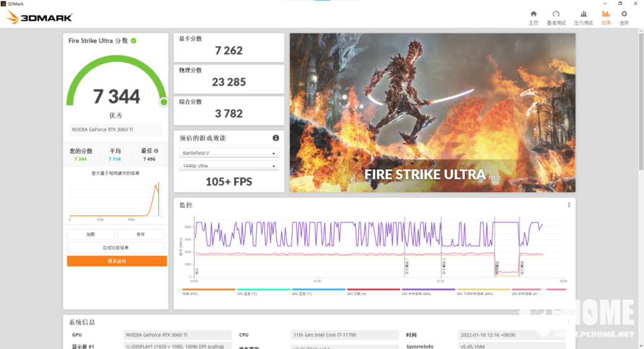Click the info icon beside 最佳
Viewport: 644px width, 349px height.
click(156, 151)
